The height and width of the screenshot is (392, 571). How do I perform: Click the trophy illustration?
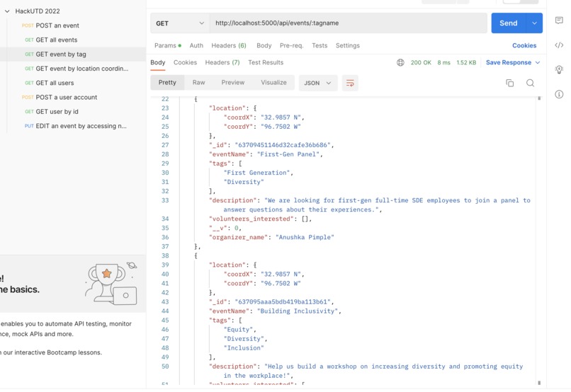(111, 284)
